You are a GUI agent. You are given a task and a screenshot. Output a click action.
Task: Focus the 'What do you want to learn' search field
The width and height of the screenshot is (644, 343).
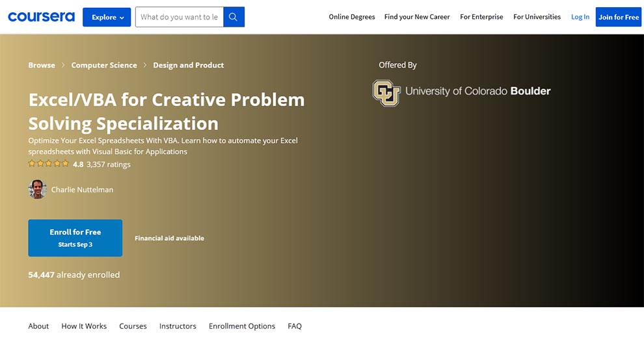[179, 17]
